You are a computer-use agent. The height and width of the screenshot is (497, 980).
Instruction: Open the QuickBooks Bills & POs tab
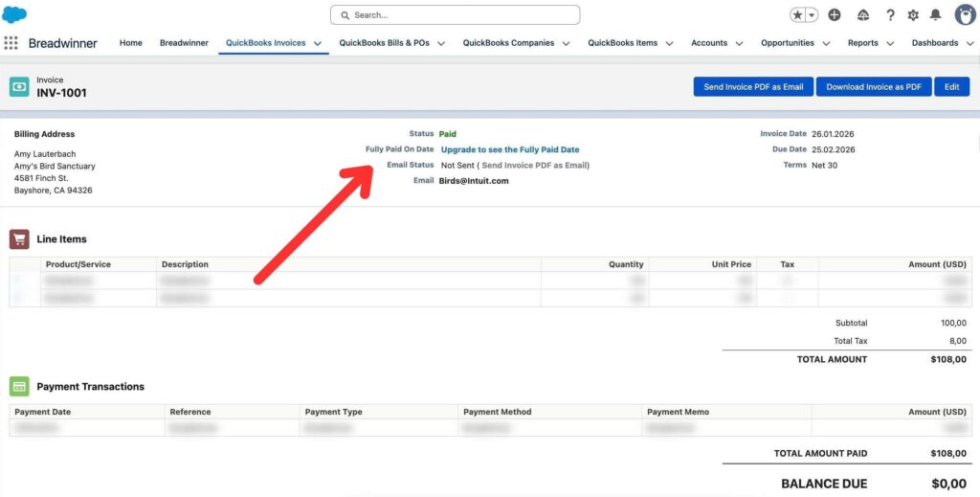pos(385,43)
